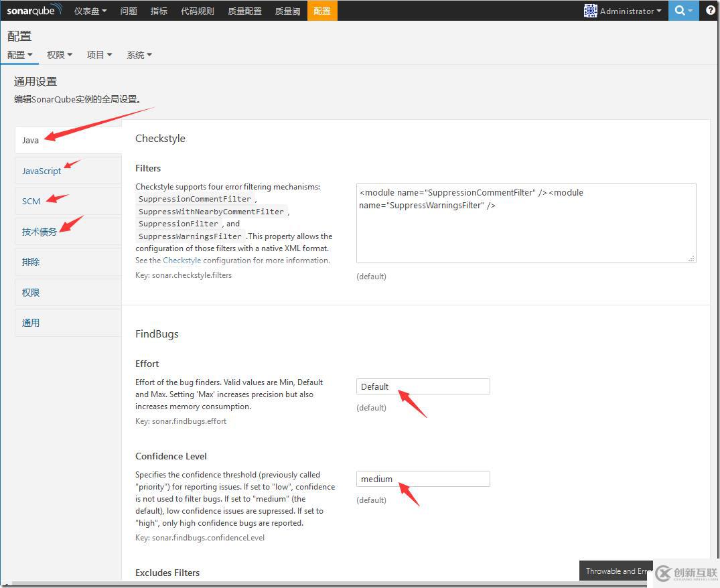Click the FindBugs section heading

157,334
